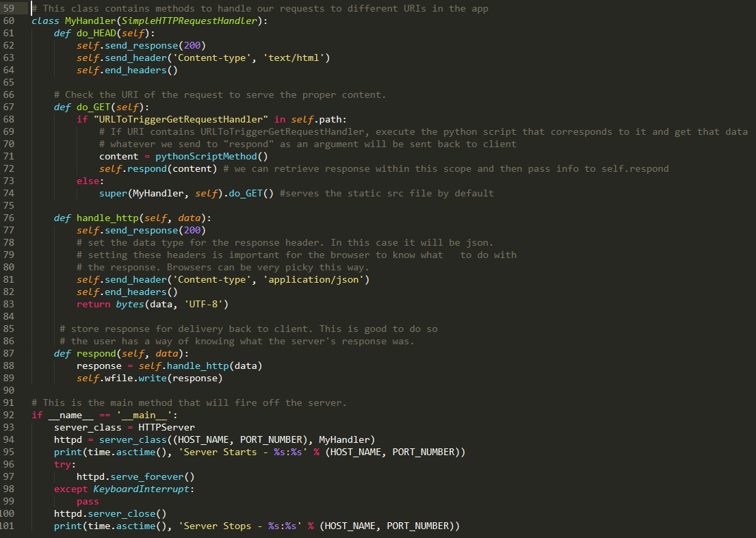756x538 pixels.
Task: Click httpd.server_close() on line 100
Action: tap(110, 514)
